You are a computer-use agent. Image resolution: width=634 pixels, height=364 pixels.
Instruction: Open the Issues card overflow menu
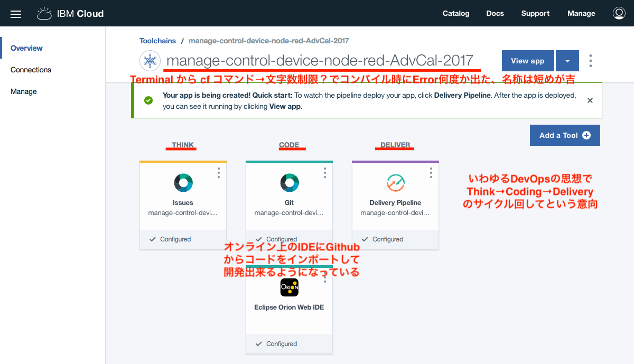click(x=218, y=173)
